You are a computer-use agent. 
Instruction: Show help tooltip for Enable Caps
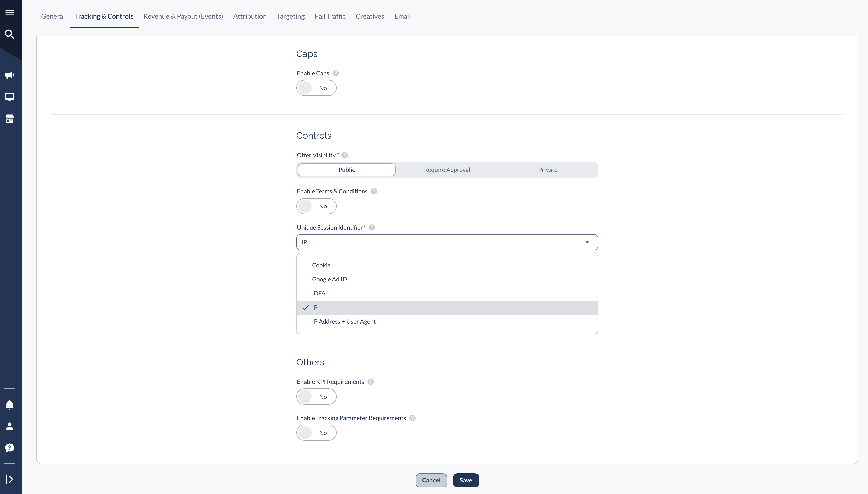click(x=336, y=73)
